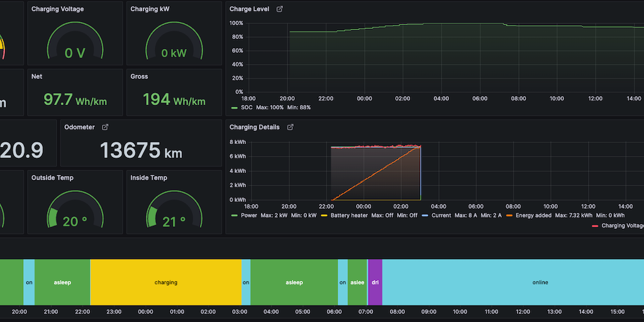
Task: Open the Inside Temp panel title menu
Action: click(x=150, y=178)
